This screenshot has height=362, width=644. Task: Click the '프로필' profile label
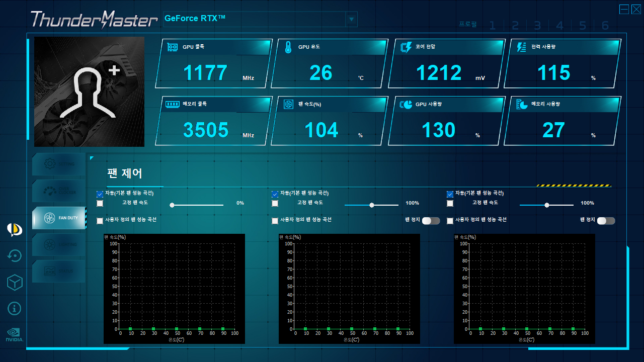(468, 24)
